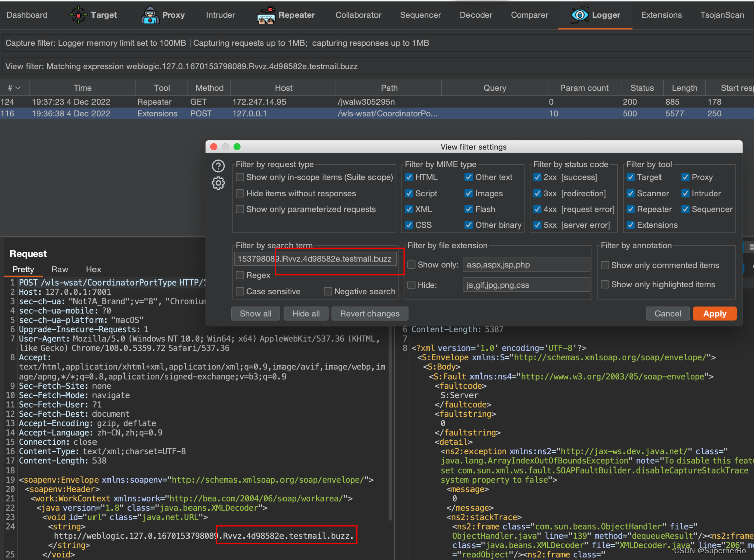Viewport: 754px width, 560px height.
Task: Uncheck Proxy in Filter by tool
Action: tap(685, 177)
